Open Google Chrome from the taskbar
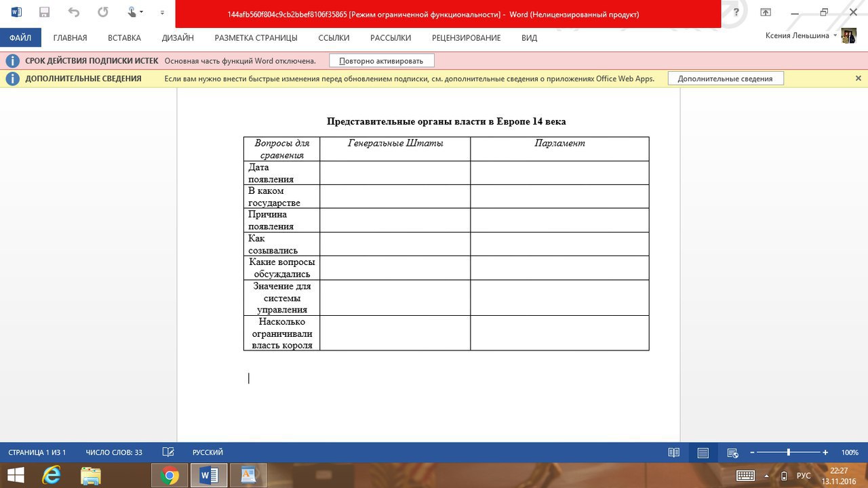This screenshot has width=868, height=488. [x=170, y=475]
